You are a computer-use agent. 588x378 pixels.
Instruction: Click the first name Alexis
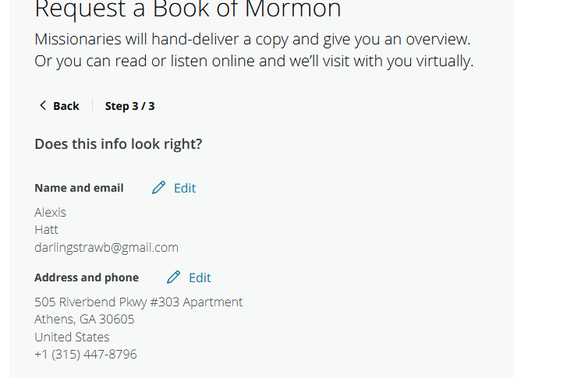pyautogui.click(x=50, y=212)
